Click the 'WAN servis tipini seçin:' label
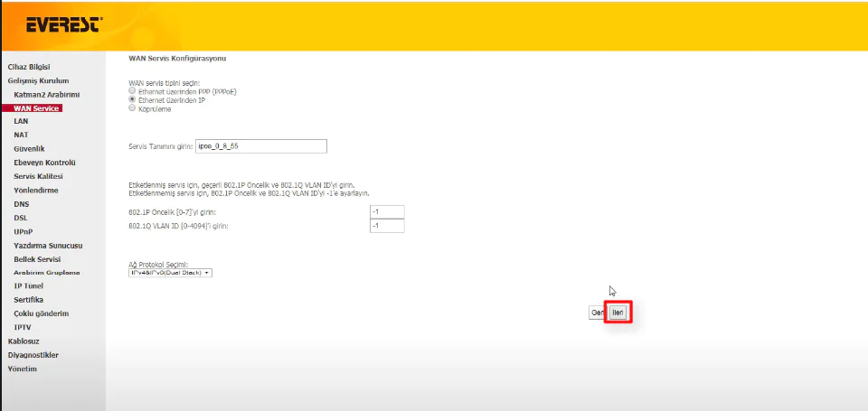The image size is (868, 411). (164, 83)
